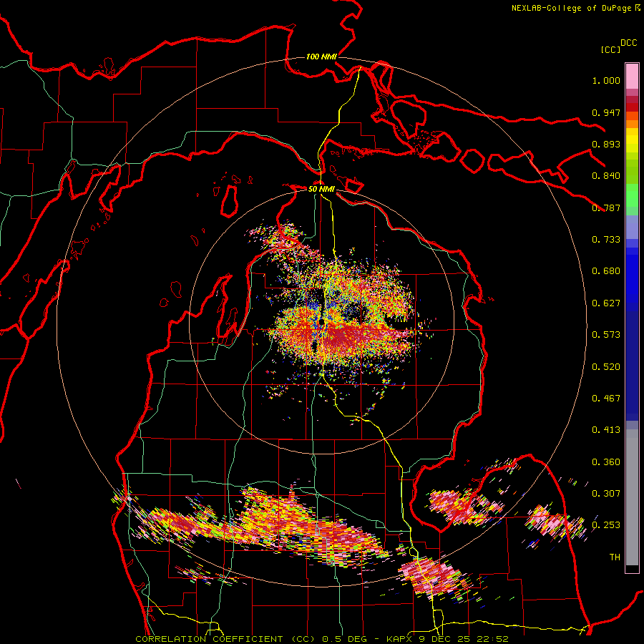Click the 0.627 value on the color scale
Viewport: 644px width, 644px height.
[606, 303]
